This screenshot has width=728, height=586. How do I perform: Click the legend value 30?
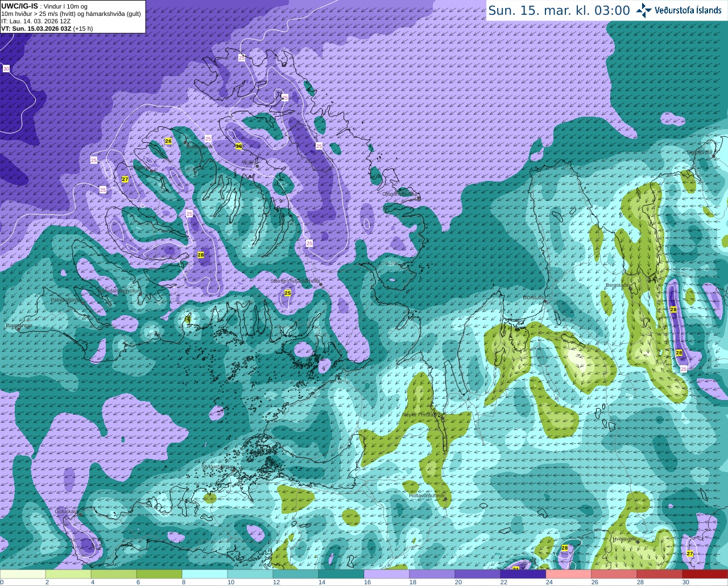[686, 582]
